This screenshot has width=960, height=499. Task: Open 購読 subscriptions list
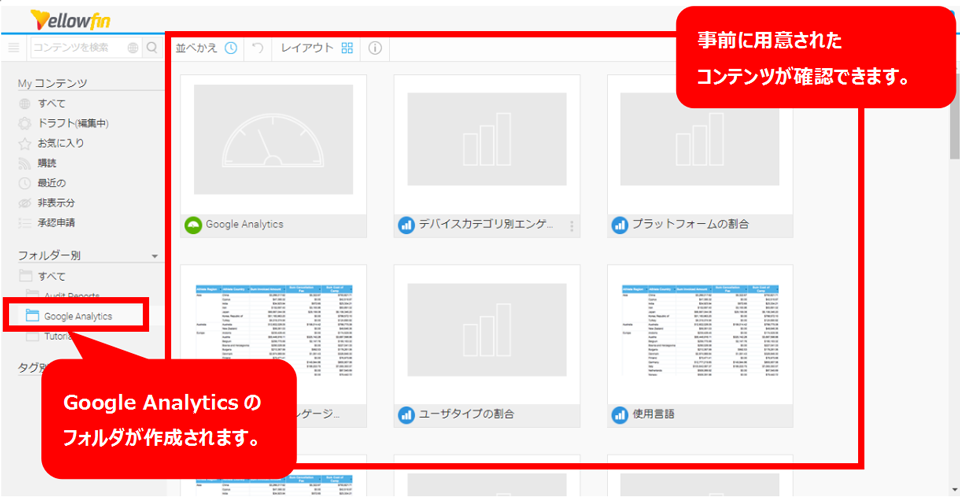coord(47,163)
